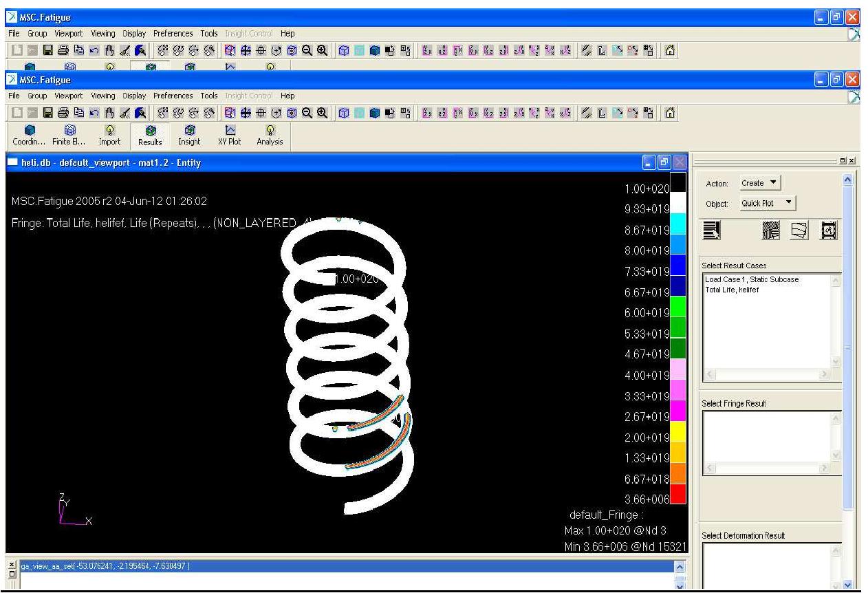Click the cyan swatch next to 8.67+019 in legend
Image resolution: width=868 pixels, height=593 pixels.
(x=677, y=224)
